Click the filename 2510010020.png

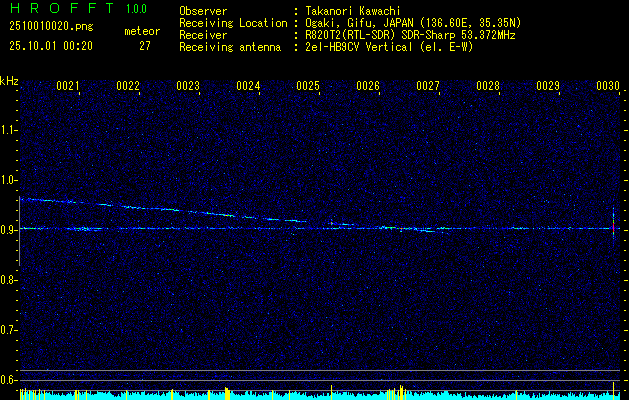(51, 27)
